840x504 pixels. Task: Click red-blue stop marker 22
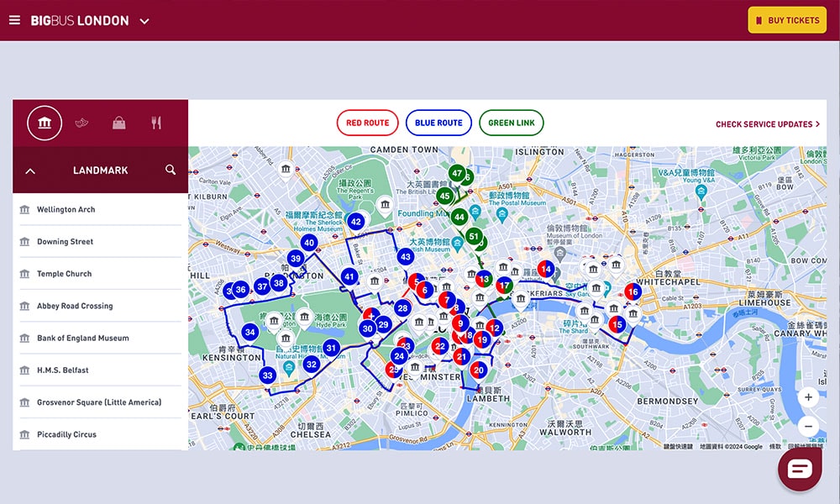(440, 347)
